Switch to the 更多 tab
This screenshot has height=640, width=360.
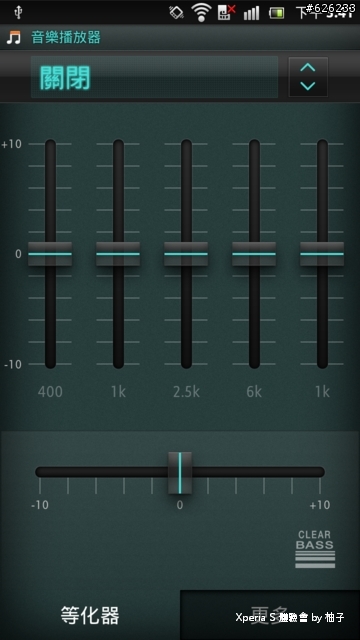click(270, 615)
